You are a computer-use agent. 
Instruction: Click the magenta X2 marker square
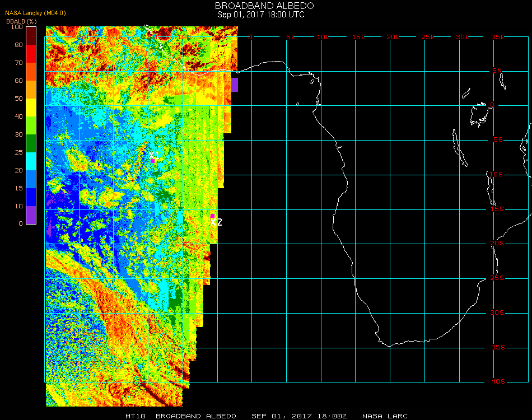[212, 216]
